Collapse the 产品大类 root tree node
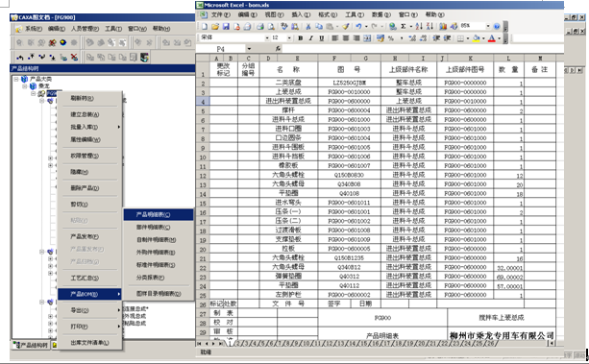The height and width of the screenshot is (364, 589). (16, 80)
